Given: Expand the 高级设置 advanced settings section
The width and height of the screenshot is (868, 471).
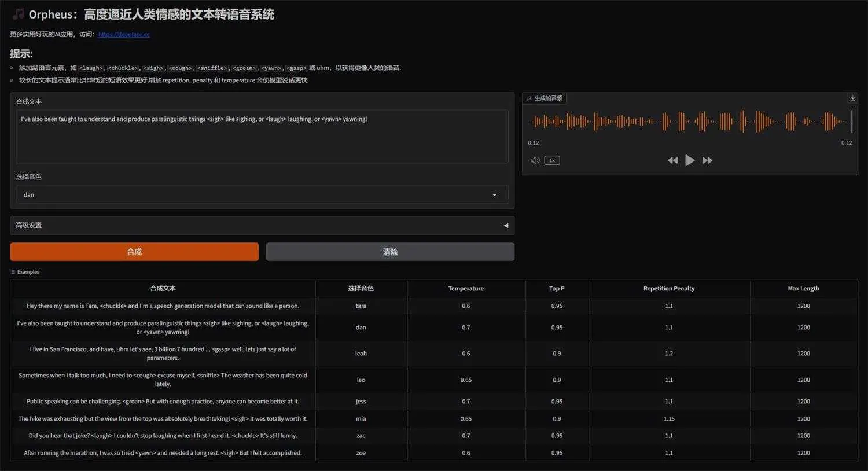Looking at the screenshot, I should pyautogui.click(x=262, y=226).
